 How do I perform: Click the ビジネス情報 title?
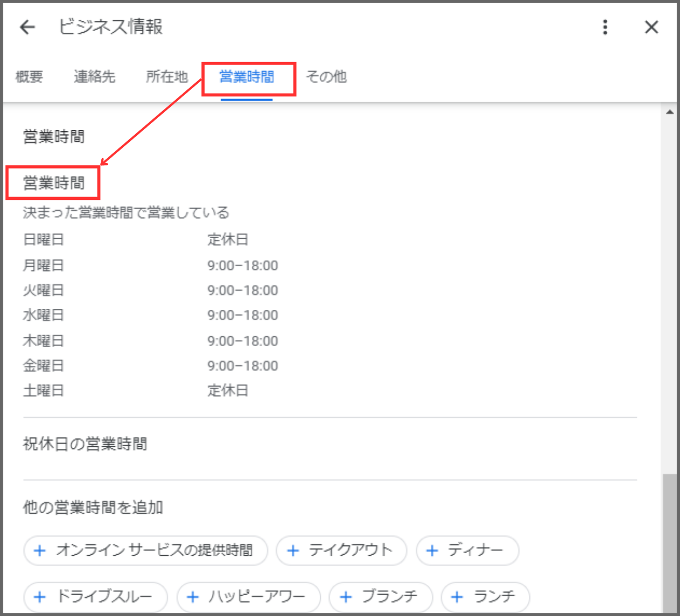coord(111,27)
